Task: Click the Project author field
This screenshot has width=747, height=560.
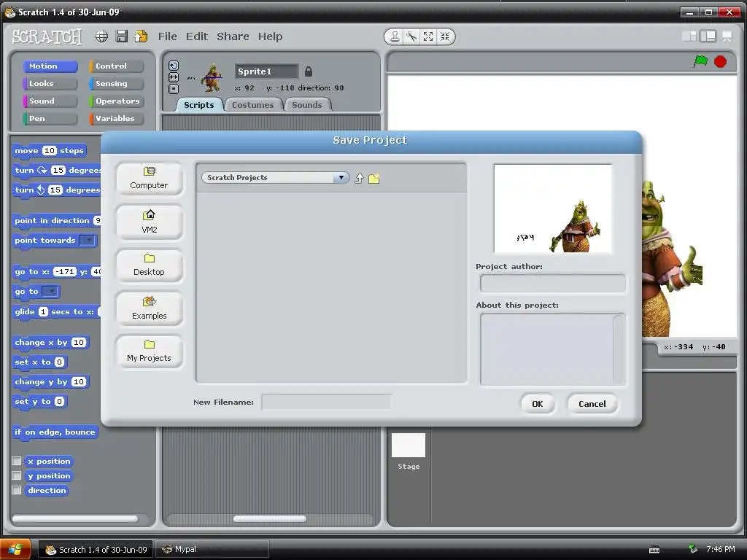Action: click(553, 284)
